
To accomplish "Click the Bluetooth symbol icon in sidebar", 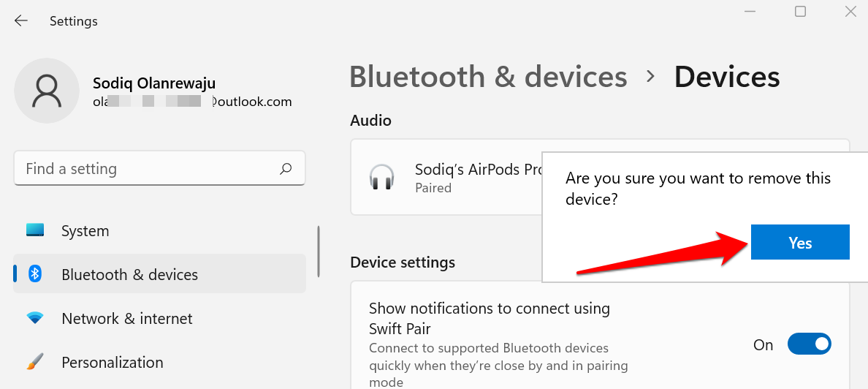I will (x=35, y=273).
